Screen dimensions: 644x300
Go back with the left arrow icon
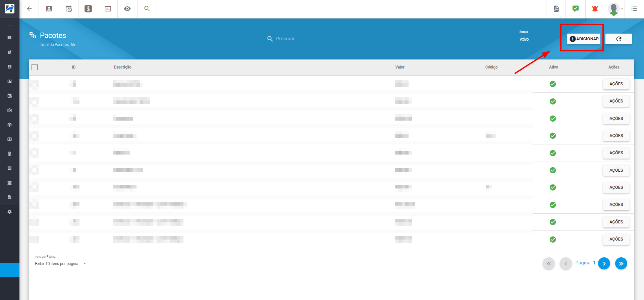(x=29, y=9)
